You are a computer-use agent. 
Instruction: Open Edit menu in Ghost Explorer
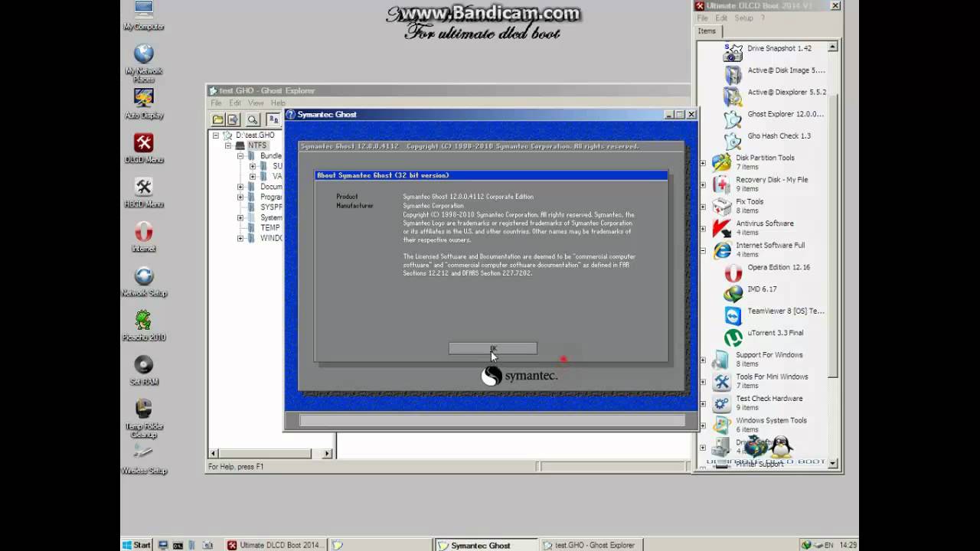[x=235, y=103]
